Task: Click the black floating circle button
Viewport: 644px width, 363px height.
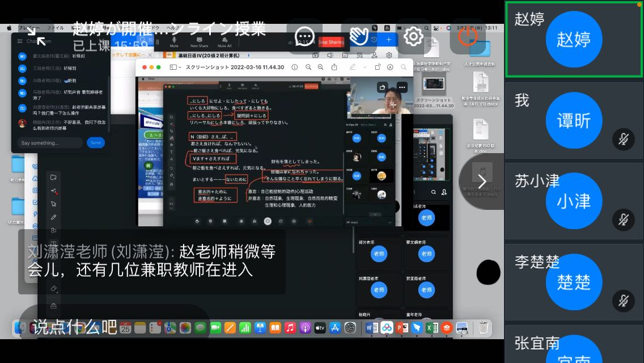Action: point(488,272)
